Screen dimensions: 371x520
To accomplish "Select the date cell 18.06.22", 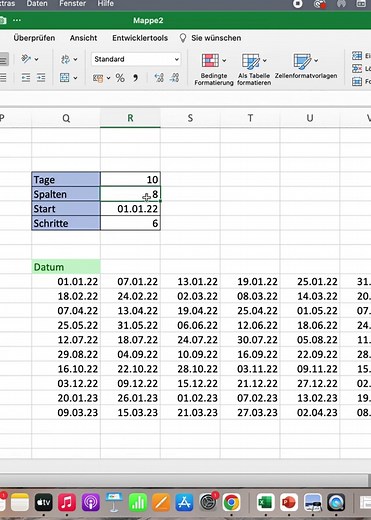I will (x=310, y=325).
